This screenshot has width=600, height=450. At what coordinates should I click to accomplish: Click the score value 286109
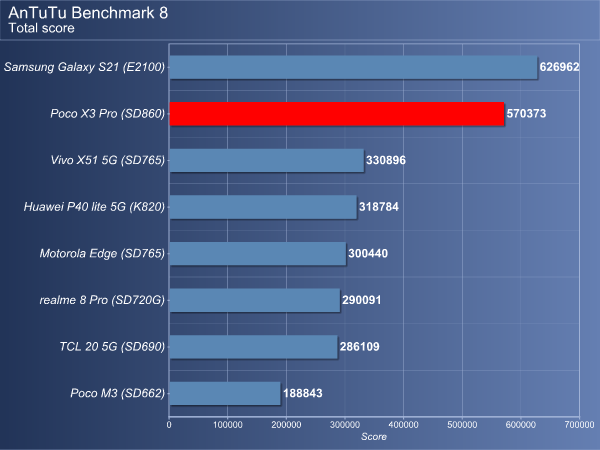[x=359, y=347]
